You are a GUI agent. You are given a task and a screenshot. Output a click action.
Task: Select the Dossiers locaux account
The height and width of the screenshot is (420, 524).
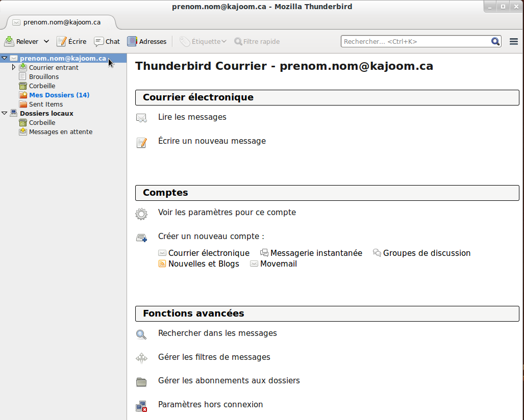pyautogui.click(x=46, y=113)
